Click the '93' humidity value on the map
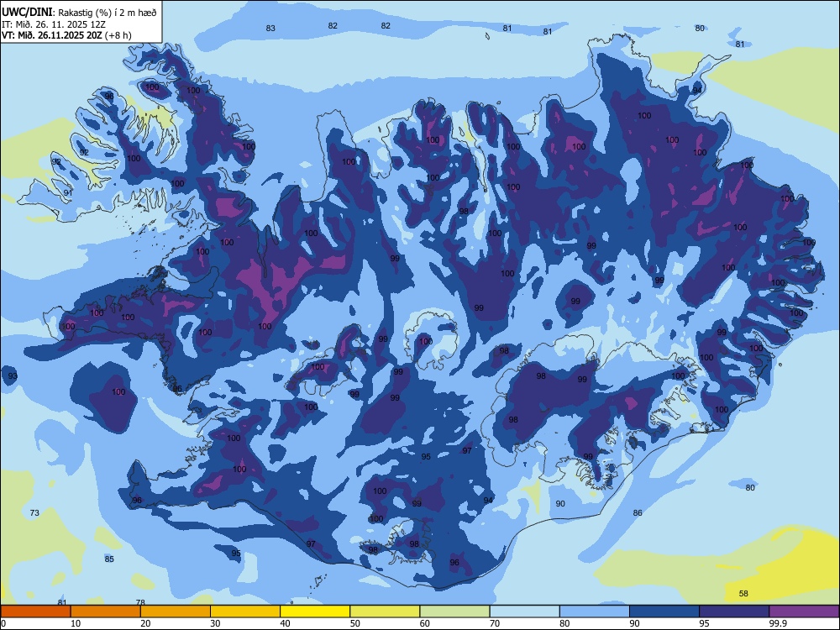840x630 pixels. (x=13, y=376)
